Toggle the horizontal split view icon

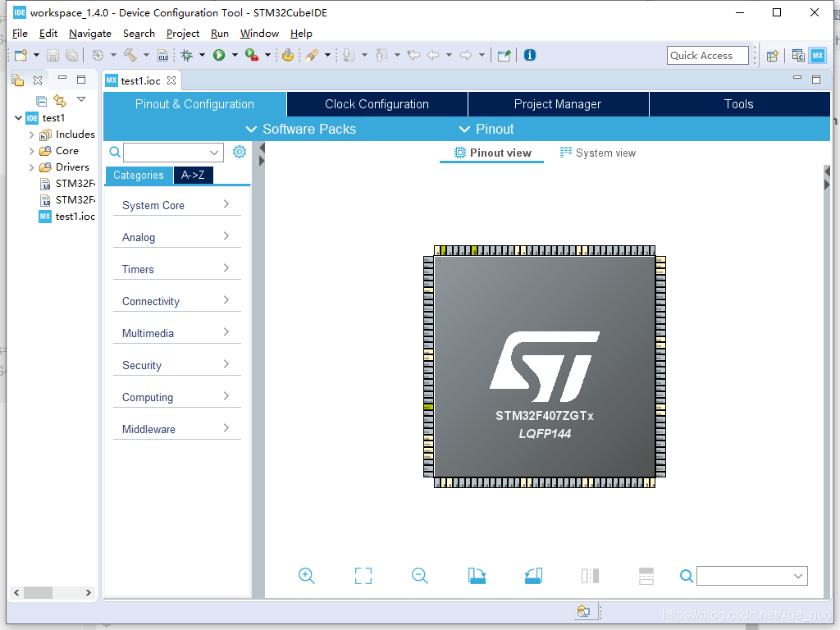point(646,576)
